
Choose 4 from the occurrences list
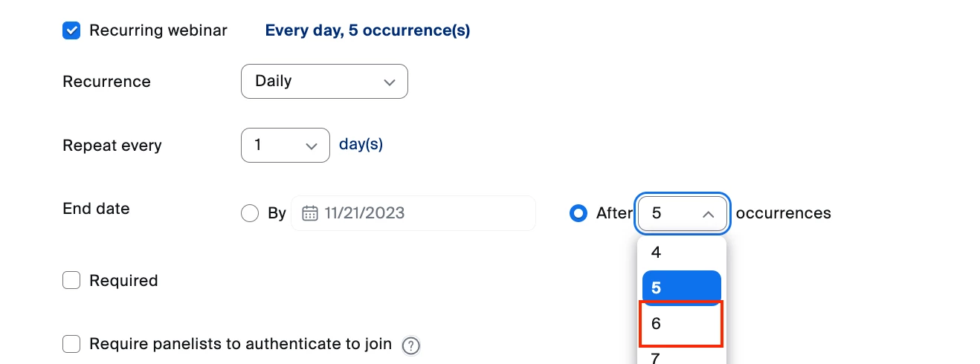coord(681,253)
